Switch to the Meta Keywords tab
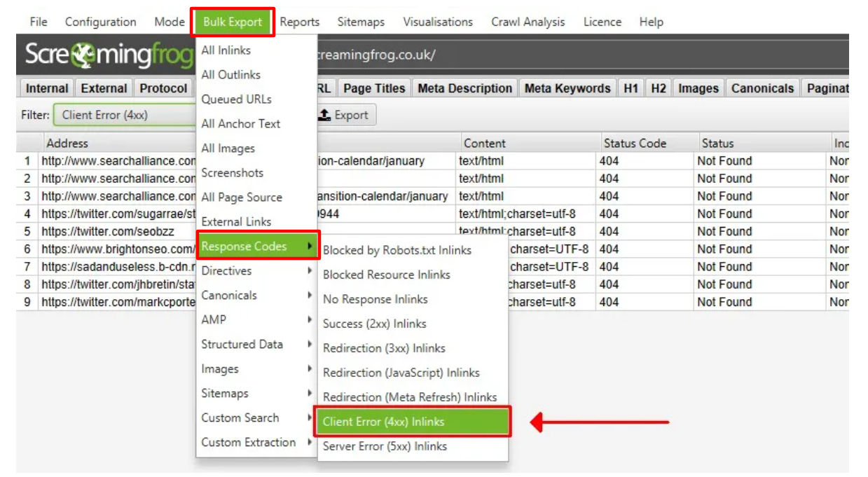This screenshot has width=868, height=477. (567, 88)
